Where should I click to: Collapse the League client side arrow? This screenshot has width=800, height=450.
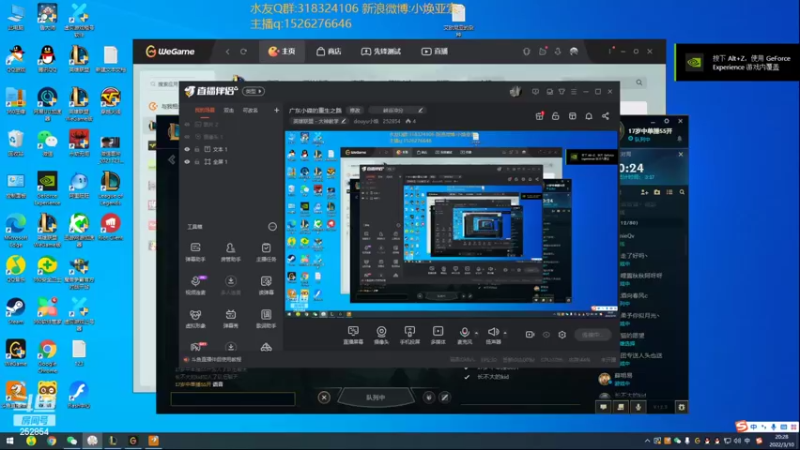pos(172,160)
